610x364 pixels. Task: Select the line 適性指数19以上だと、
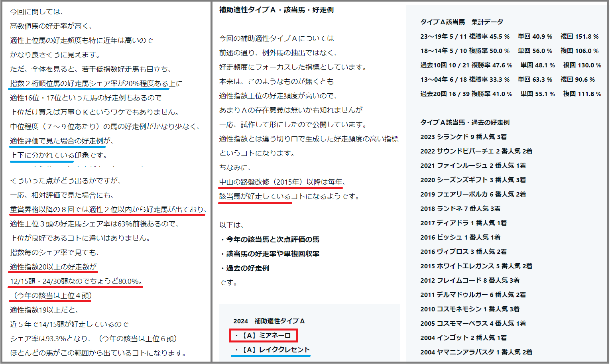(44, 310)
